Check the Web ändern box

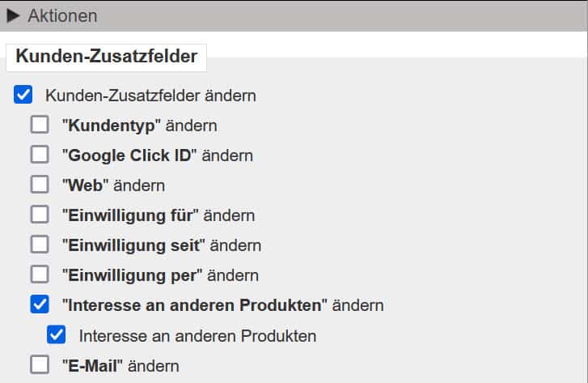pyautogui.click(x=40, y=185)
